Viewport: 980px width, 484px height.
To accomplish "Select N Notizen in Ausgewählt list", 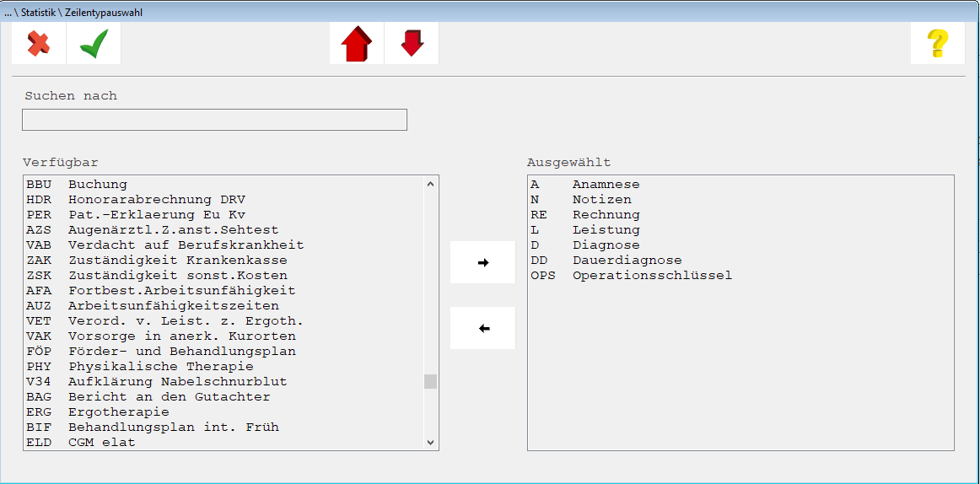I will click(740, 199).
